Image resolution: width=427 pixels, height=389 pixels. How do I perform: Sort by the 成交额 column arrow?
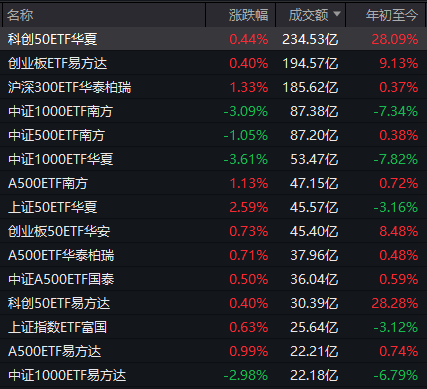tap(337, 14)
